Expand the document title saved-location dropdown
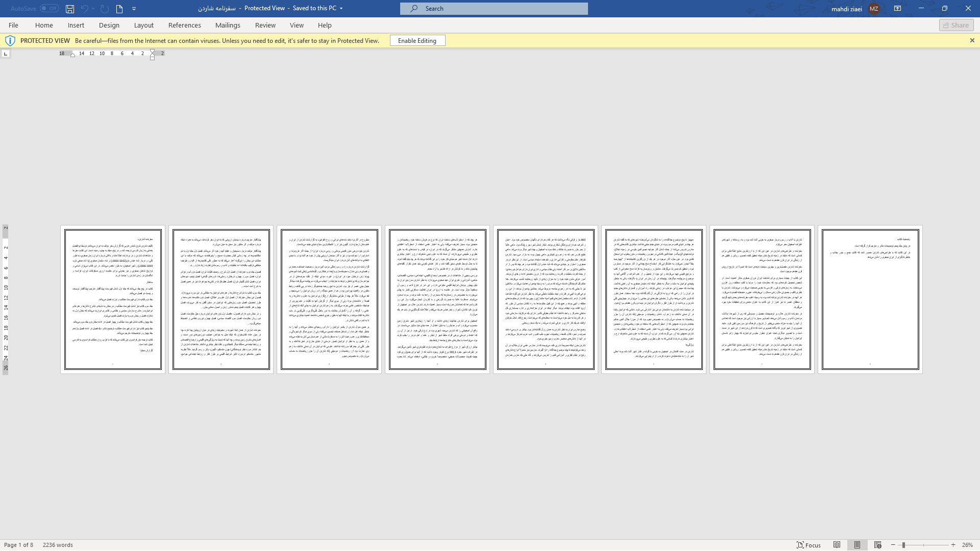This screenshot has width=980, height=551. (x=341, y=9)
